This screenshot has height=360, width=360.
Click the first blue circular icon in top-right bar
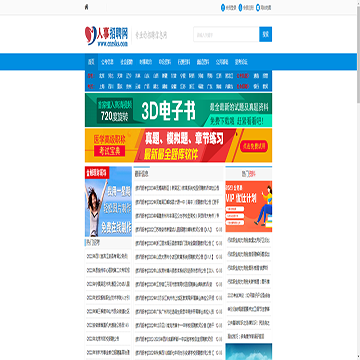point(223,7)
